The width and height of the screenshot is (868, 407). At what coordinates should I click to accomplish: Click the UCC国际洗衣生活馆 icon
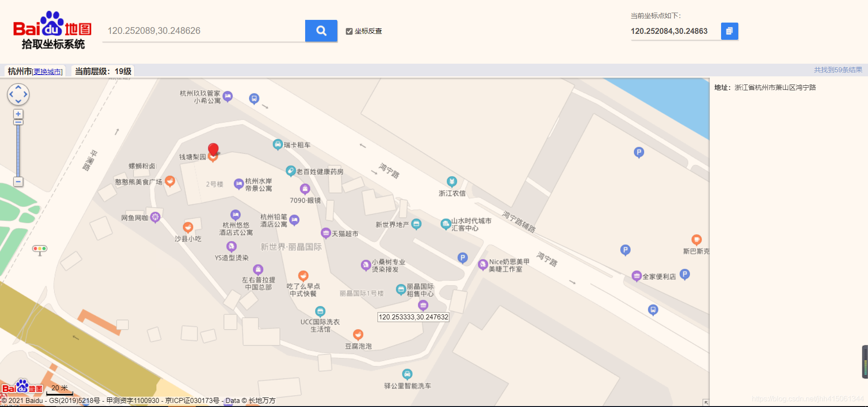320,311
